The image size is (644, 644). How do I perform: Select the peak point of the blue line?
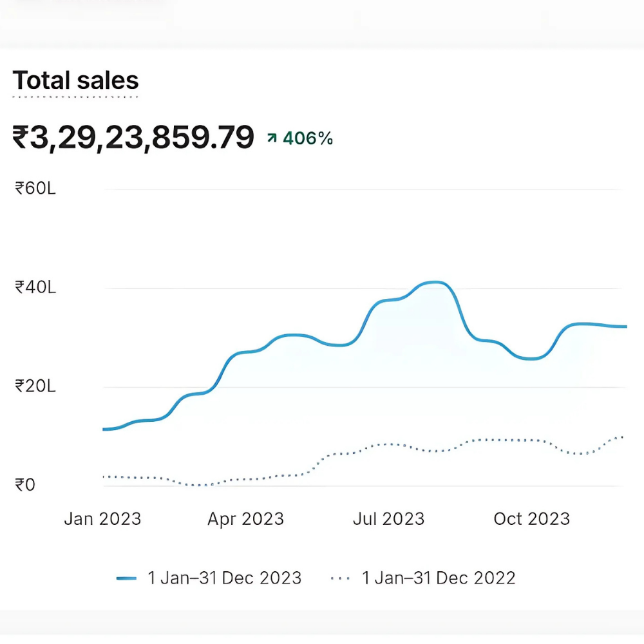click(x=434, y=282)
